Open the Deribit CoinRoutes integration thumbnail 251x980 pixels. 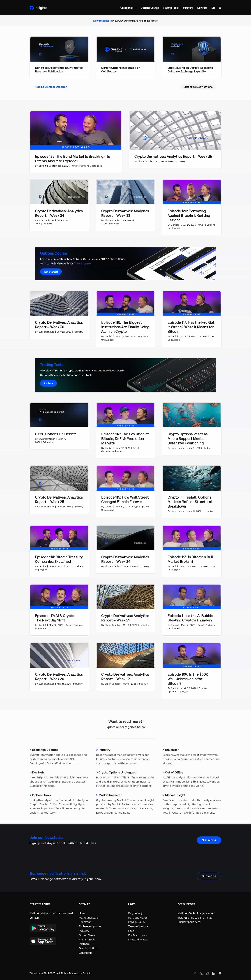click(x=125, y=49)
